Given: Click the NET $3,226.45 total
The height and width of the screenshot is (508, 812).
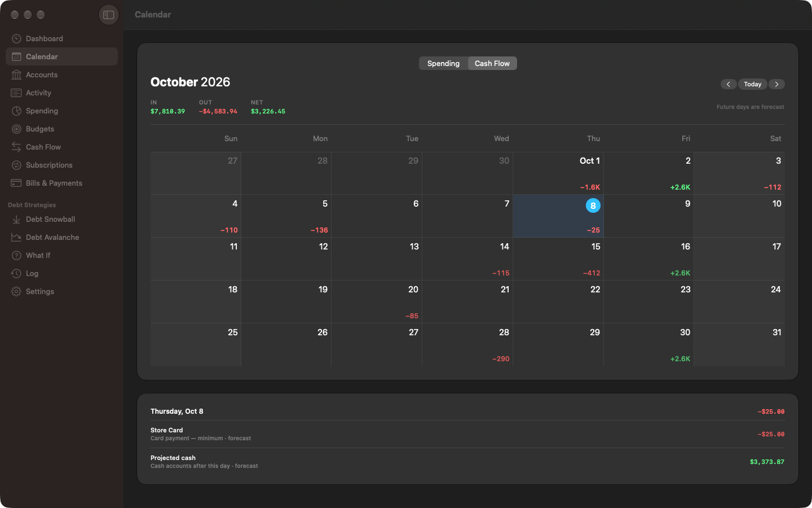Looking at the screenshot, I should pos(268,107).
